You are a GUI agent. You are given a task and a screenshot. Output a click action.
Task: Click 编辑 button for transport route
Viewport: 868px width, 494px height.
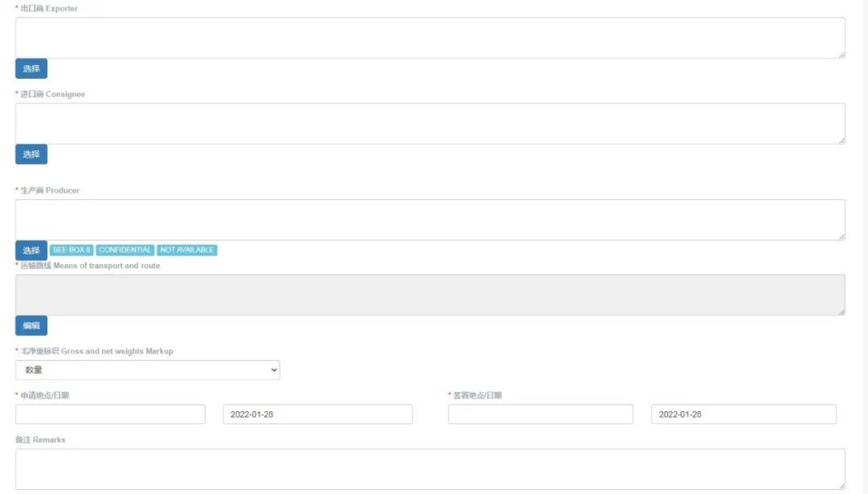[31, 326]
